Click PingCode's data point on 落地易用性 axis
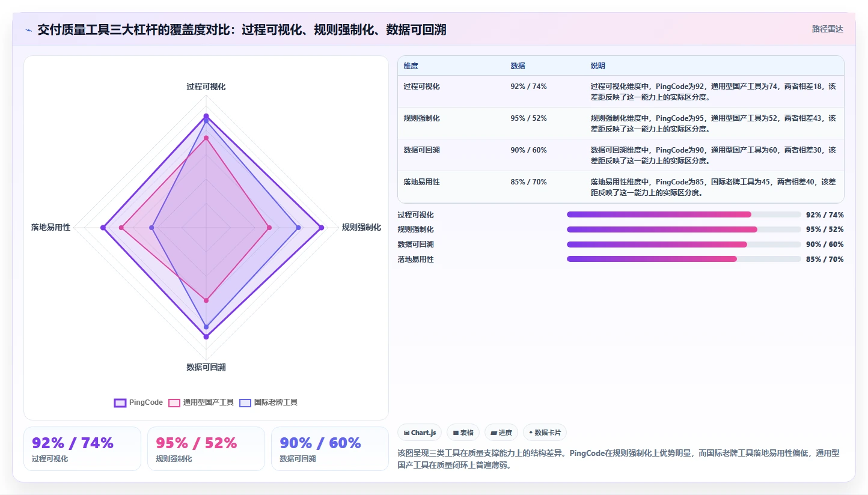 pos(103,228)
